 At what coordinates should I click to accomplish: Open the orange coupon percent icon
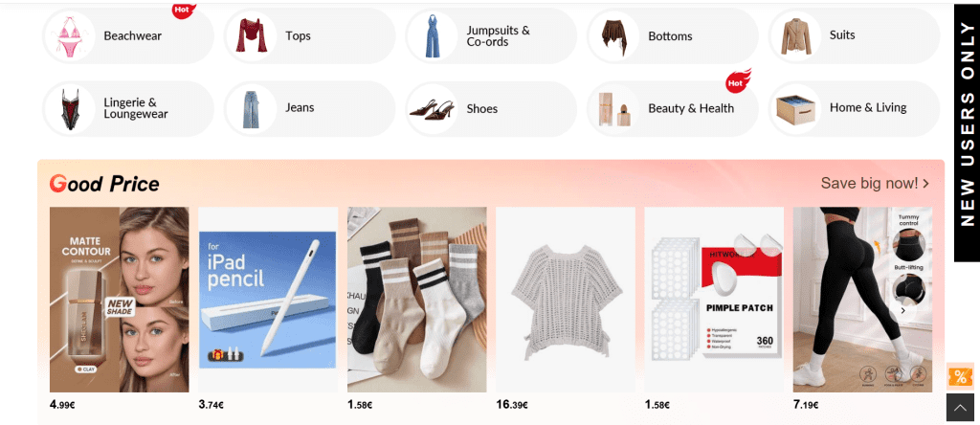(960, 376)
